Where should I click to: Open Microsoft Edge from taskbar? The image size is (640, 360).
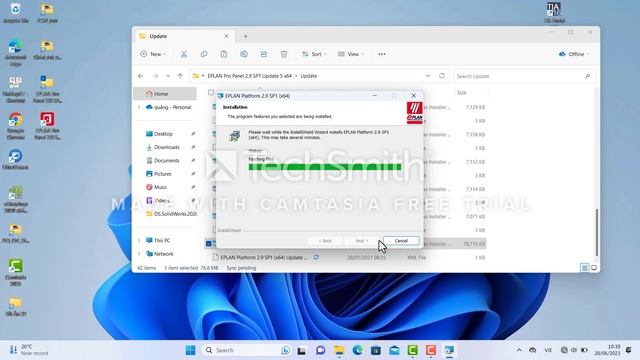click(358, 350)
